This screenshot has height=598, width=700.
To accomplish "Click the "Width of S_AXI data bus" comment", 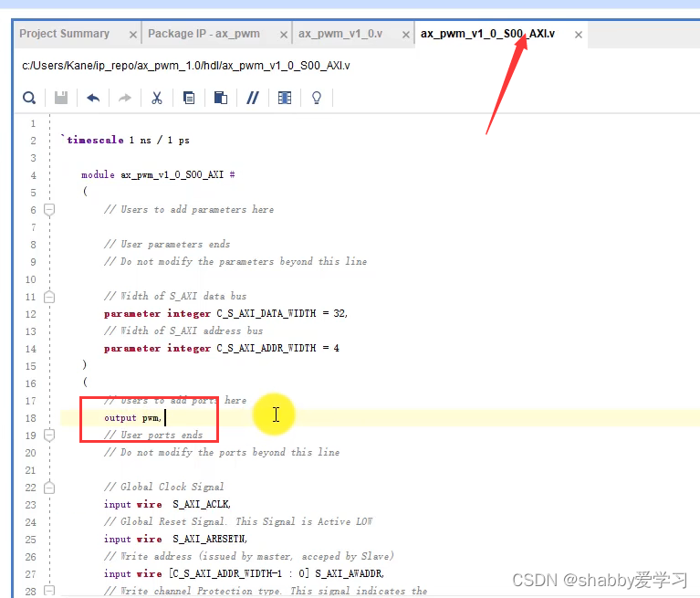I will (175, 296).
